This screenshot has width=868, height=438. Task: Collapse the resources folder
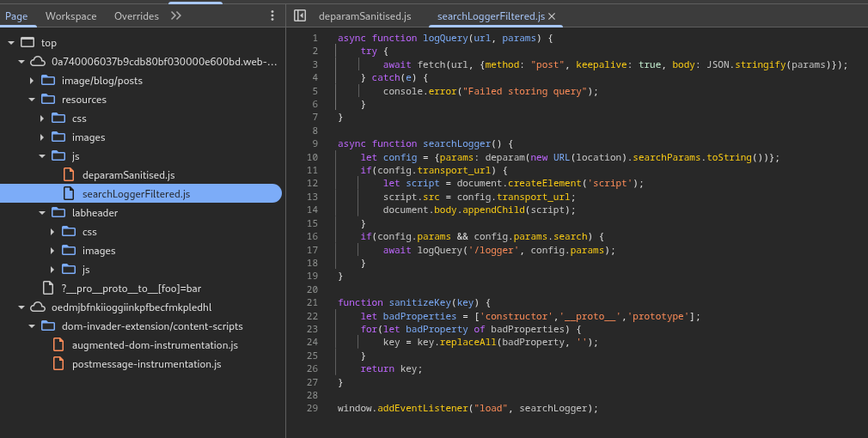[x=32, y=100]
